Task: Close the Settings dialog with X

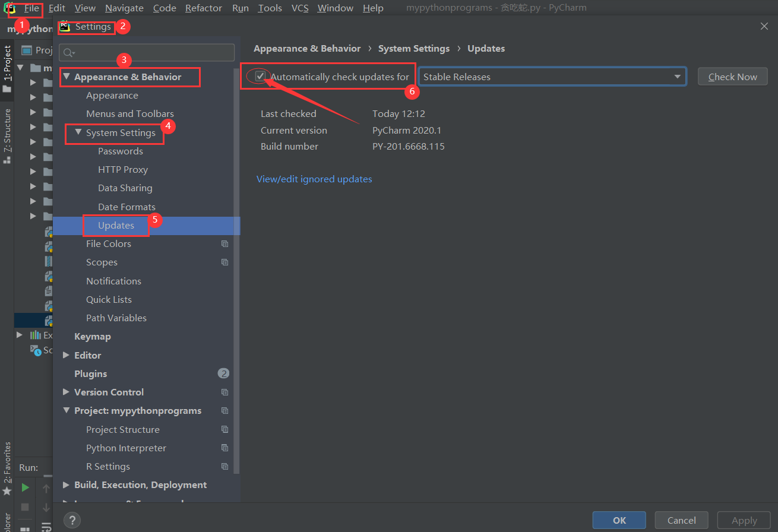Action: point(764,26)
